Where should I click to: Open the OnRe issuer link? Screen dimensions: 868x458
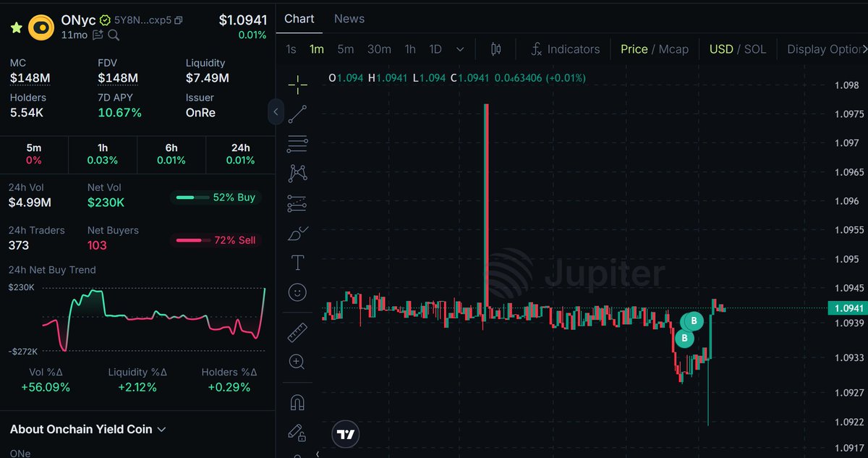(200, 113)
